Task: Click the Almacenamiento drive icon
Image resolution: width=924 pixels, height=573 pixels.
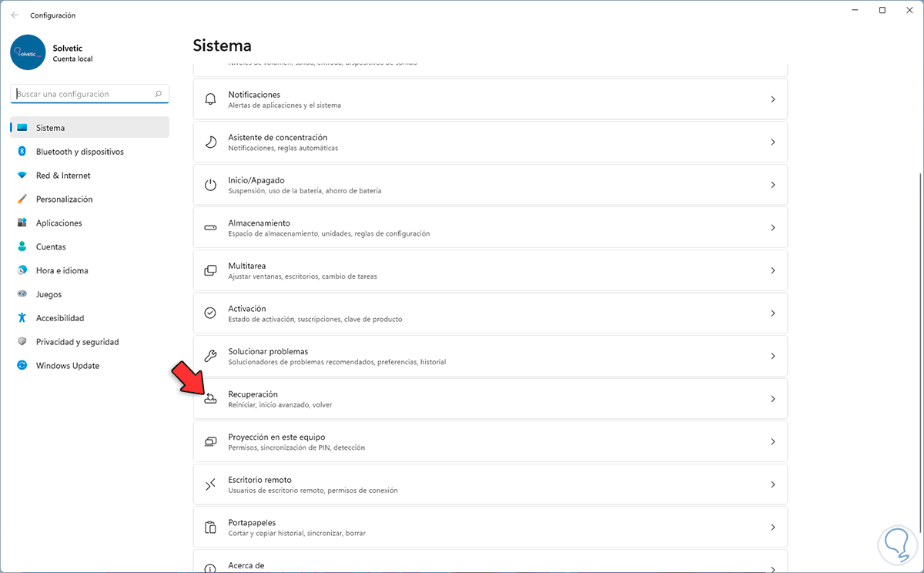Action: 210,228
